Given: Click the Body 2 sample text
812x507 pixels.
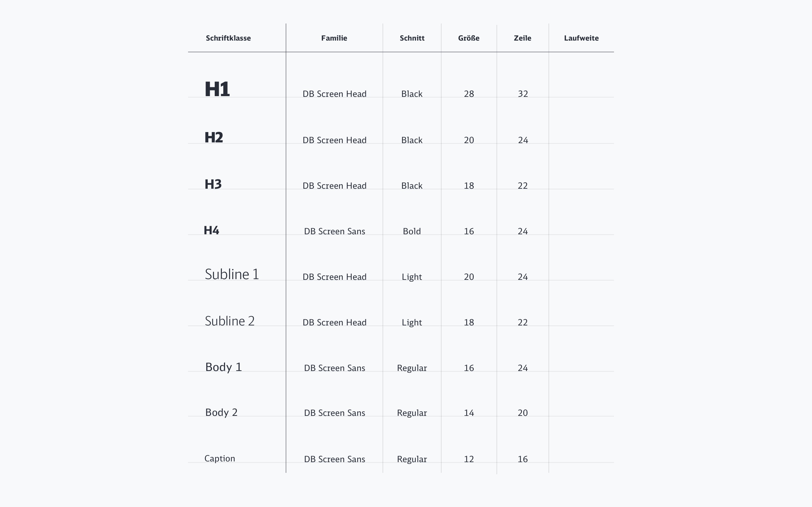Looking at the screenshot, I should click(221, 412).
